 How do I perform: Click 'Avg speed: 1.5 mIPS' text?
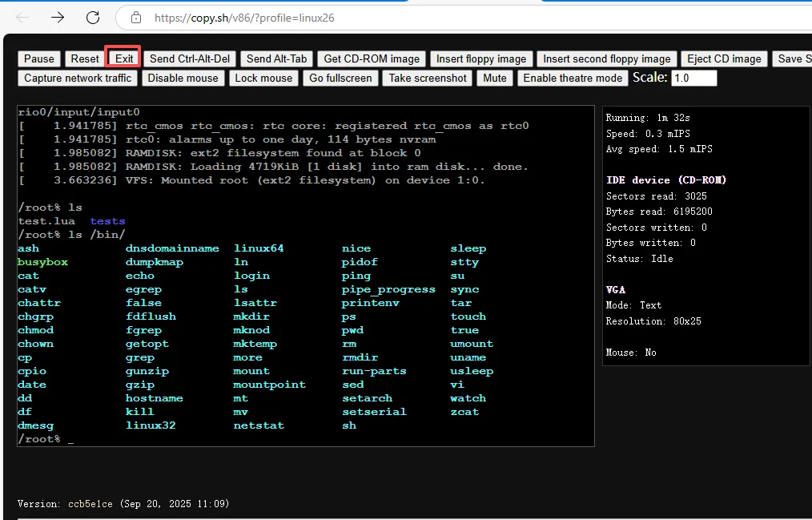point(659,149)
